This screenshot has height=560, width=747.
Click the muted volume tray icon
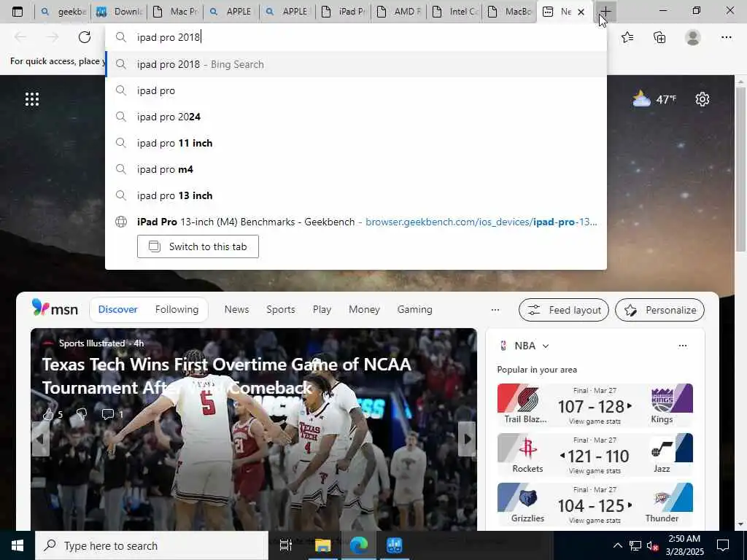[652, 545]
